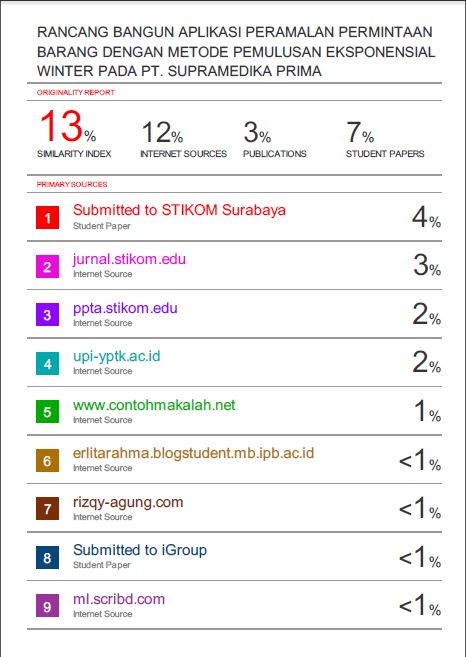Image resolution: width=466 pixels, height=657 pixels.
Task: Open the ppta.stikom.edu source link
Action: [x=125, y=308]
